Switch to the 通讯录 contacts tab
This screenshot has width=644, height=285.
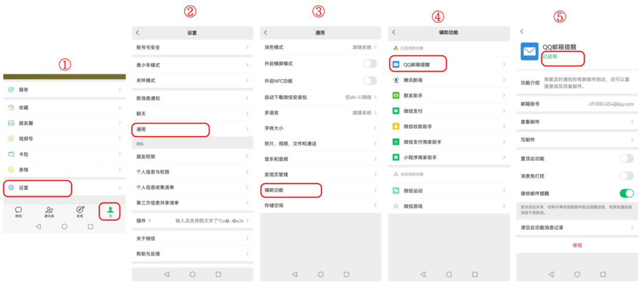click(49, 212)
